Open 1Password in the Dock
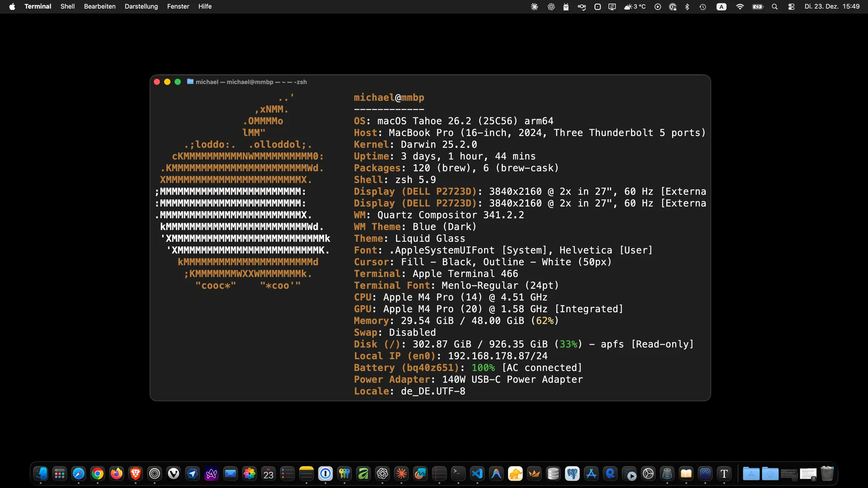This screenshot has width=868, height=488. 325,474
